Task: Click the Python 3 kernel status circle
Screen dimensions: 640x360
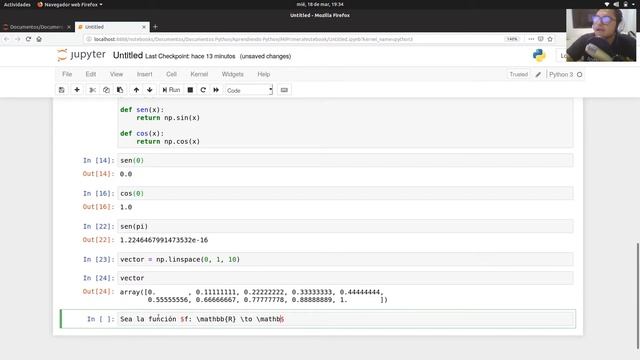Action: 580,75
